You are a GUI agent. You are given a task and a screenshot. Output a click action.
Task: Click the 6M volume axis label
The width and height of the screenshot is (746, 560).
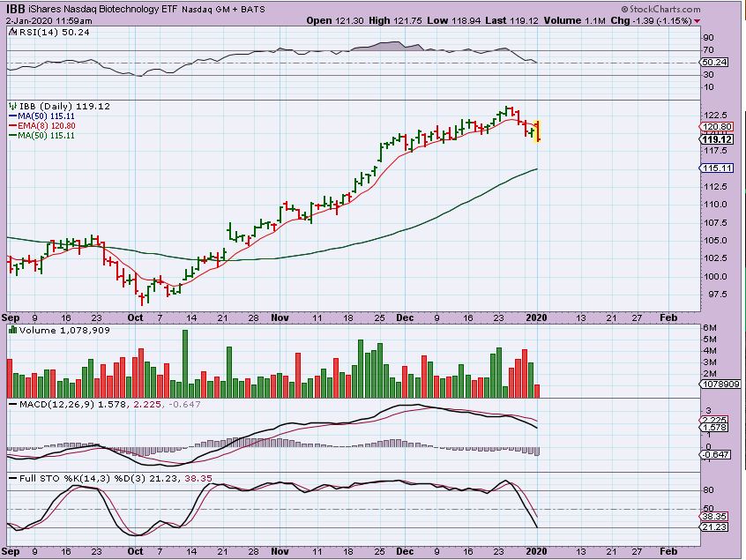[710, 327]
